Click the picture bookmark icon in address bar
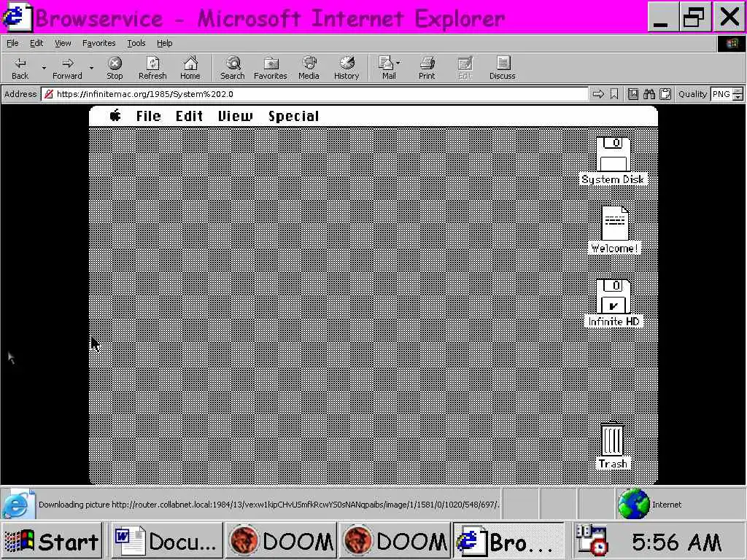 [632, 94]
